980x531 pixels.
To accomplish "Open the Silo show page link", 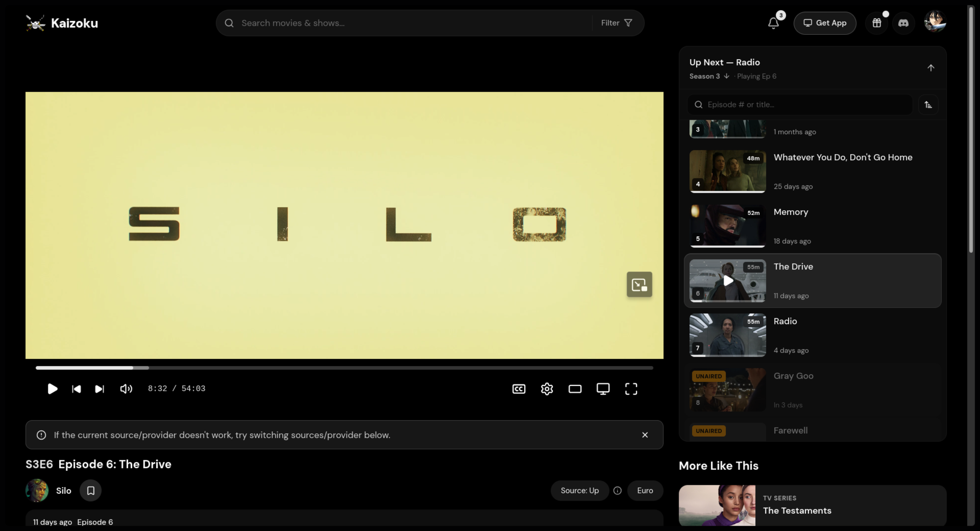I will (x=63, y=491).
